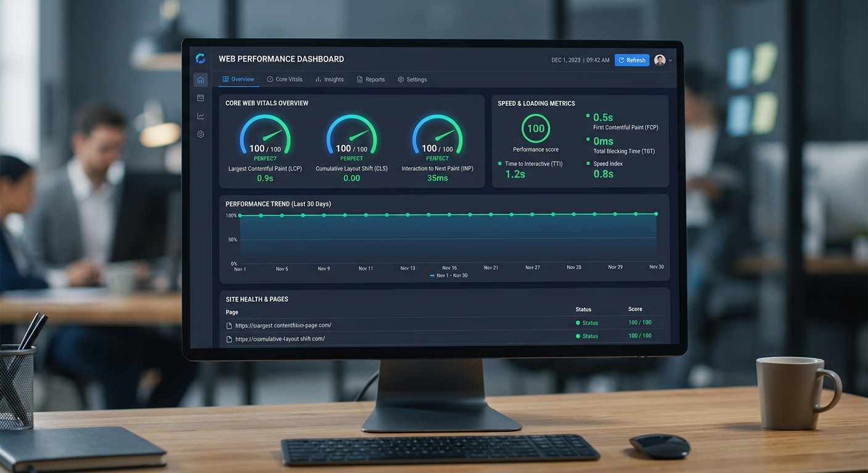Viewport: 868px width, 473px height.
Task: Click the Score column header
Action: [x=635, y=309]
